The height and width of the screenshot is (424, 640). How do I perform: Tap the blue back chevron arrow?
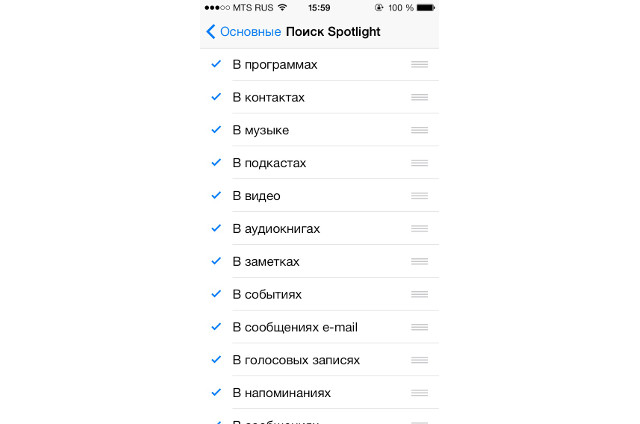point(210,32)
